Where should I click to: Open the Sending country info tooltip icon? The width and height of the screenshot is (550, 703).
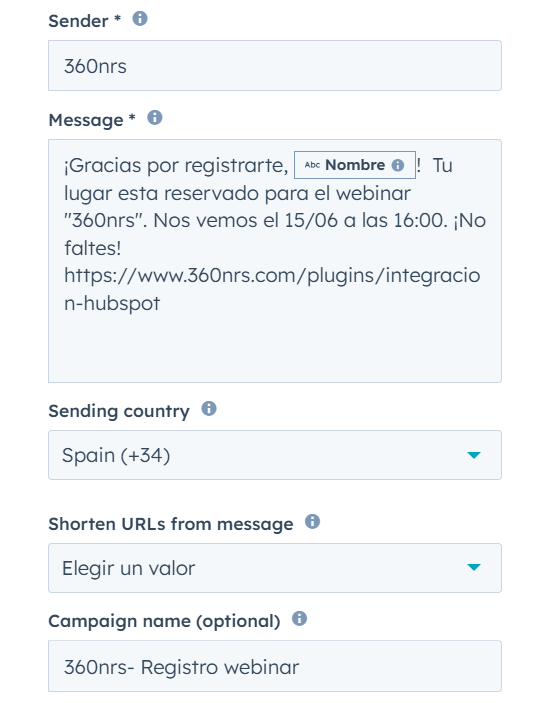point(209,409)
